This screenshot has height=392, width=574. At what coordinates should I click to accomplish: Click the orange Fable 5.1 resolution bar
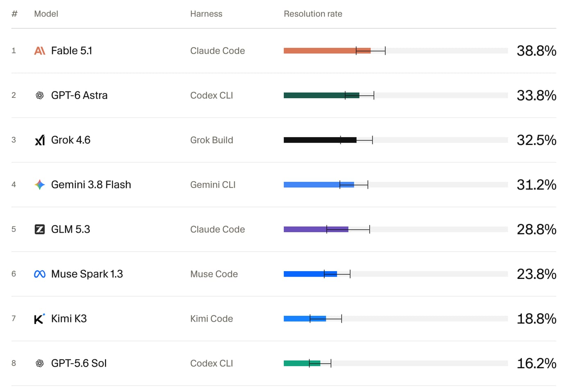click(327, 51)
